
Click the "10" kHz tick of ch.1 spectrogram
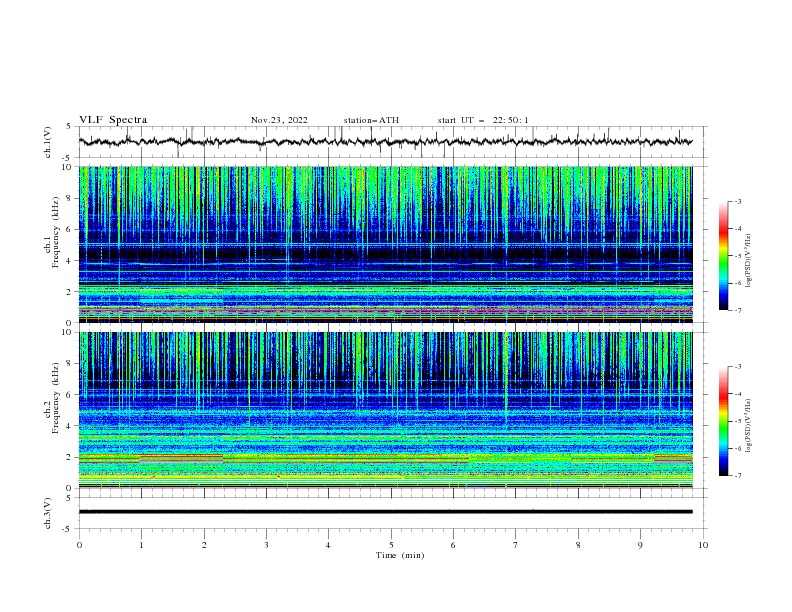click(69, 167)
